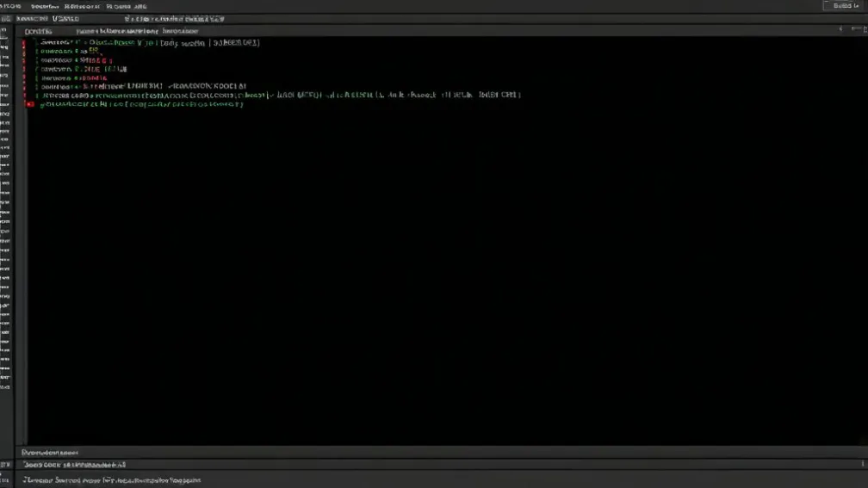Select the third editor tab

pyautogui.click(x=176, y=30)
